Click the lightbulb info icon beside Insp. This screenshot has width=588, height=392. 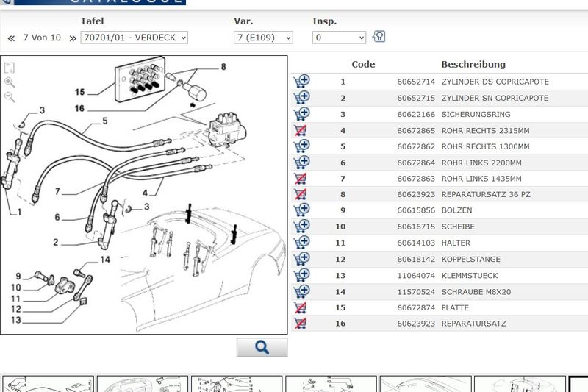(x=379, y=37)
